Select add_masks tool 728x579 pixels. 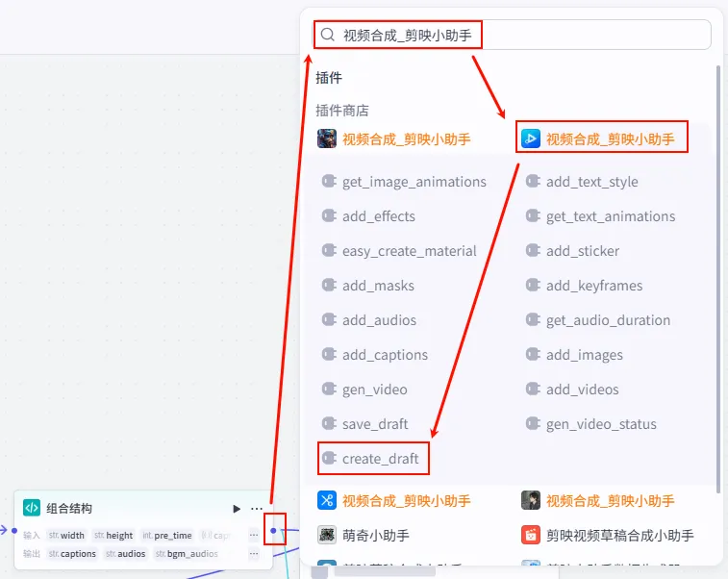coord(368,286)
